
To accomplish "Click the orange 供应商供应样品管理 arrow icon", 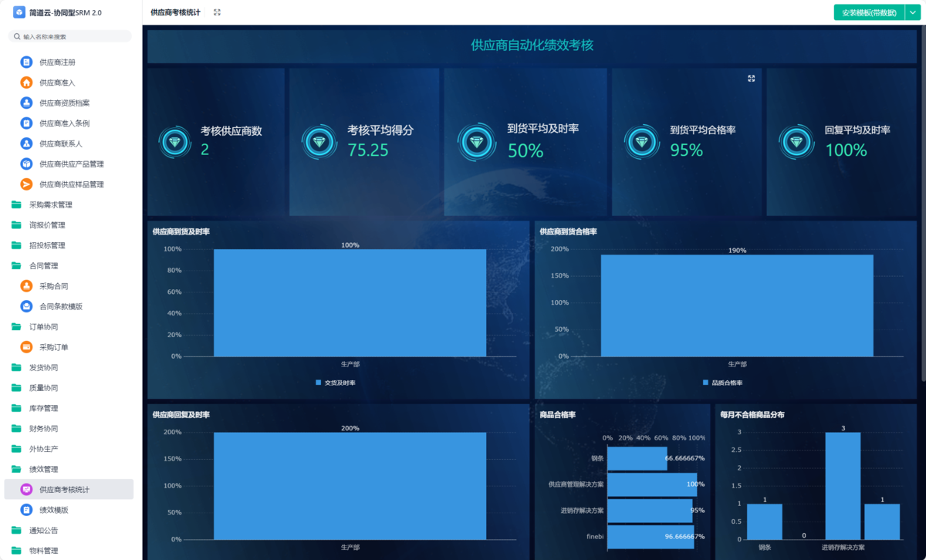I will click(x=26, y=184).
